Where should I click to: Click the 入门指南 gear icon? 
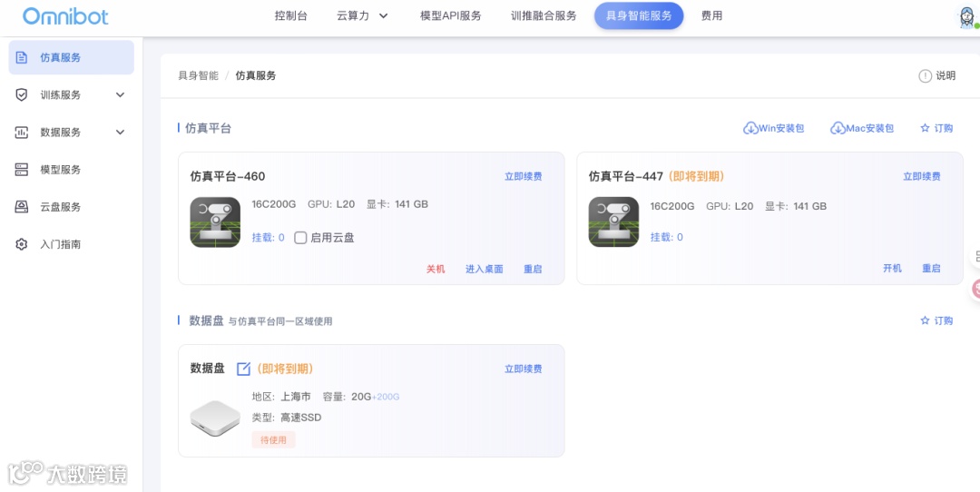point(21,244)
